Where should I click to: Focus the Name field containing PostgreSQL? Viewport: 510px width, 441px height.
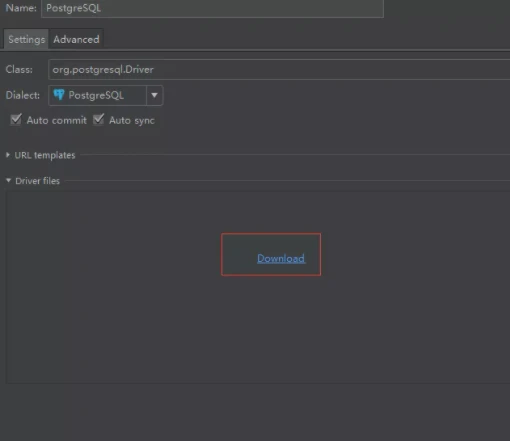[x=212, y=8]
